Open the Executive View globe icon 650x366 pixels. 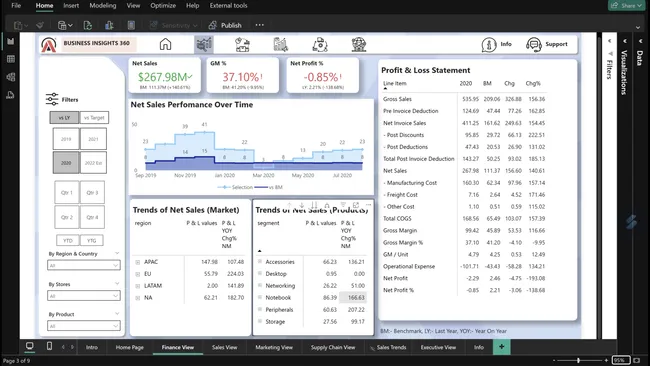coord(359,44)
